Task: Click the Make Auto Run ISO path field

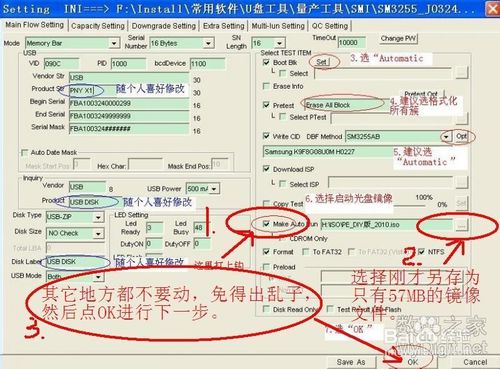Action: coord(387,225)
